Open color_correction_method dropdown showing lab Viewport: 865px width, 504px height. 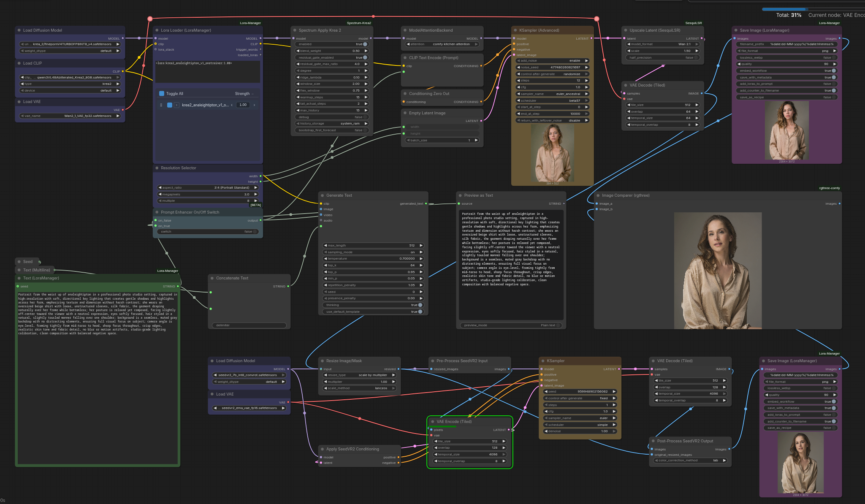click(x=690, y=461)
